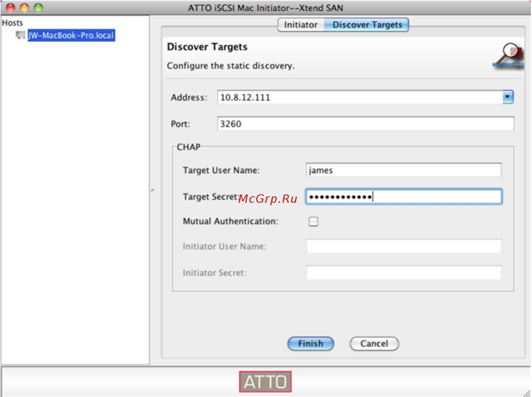Click the Finish button
Image resolution: width=532 pixels, height=397 pixels.
311,344
